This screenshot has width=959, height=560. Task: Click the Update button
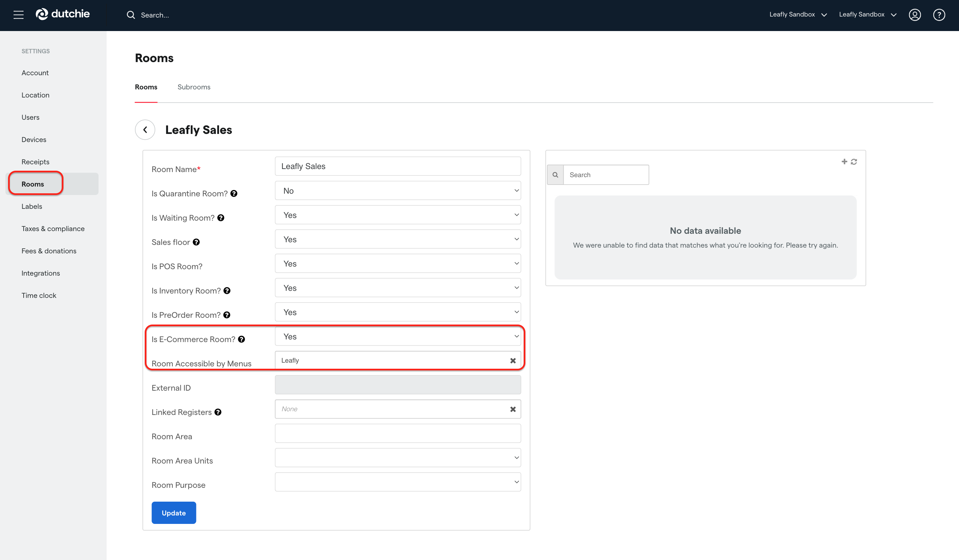pos(173,513)
